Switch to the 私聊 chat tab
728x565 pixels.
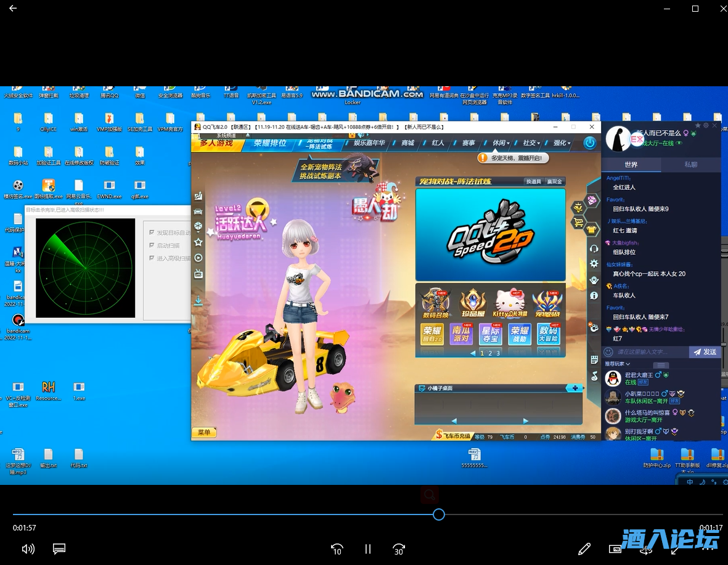click(691, 165)
